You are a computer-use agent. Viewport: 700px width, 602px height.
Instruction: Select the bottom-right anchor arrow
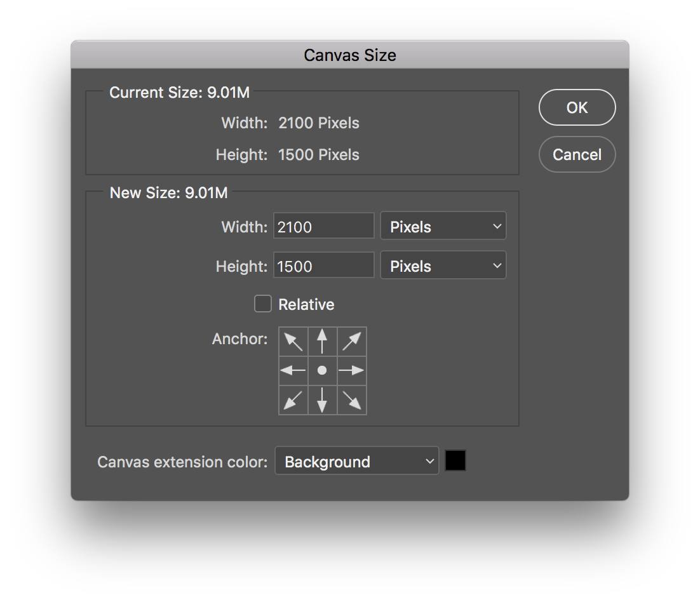[351, 399]
